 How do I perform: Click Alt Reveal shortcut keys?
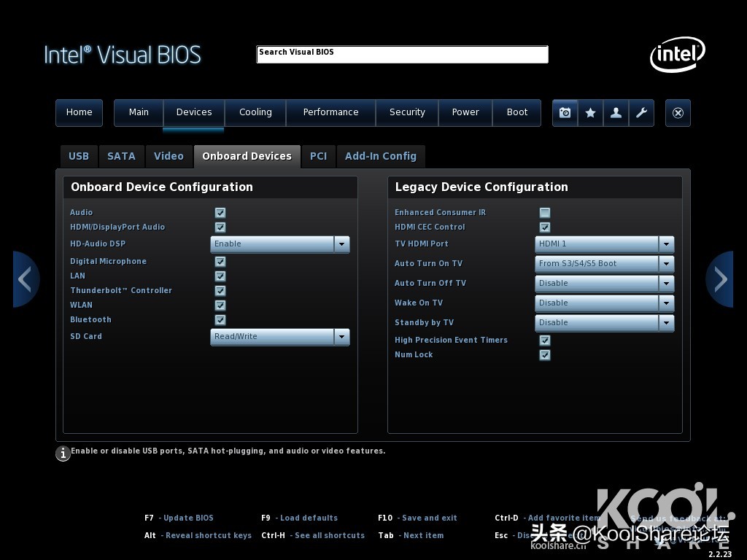coord(198,536)
